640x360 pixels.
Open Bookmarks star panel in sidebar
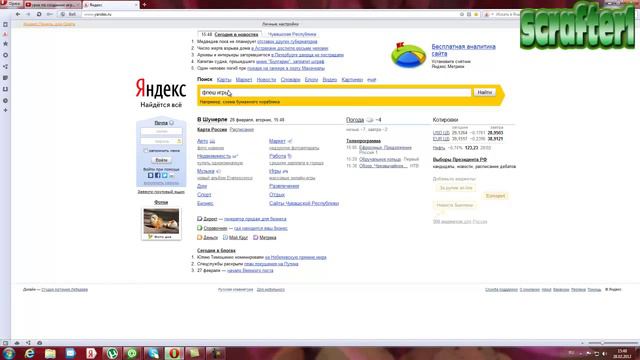[5, 44]
